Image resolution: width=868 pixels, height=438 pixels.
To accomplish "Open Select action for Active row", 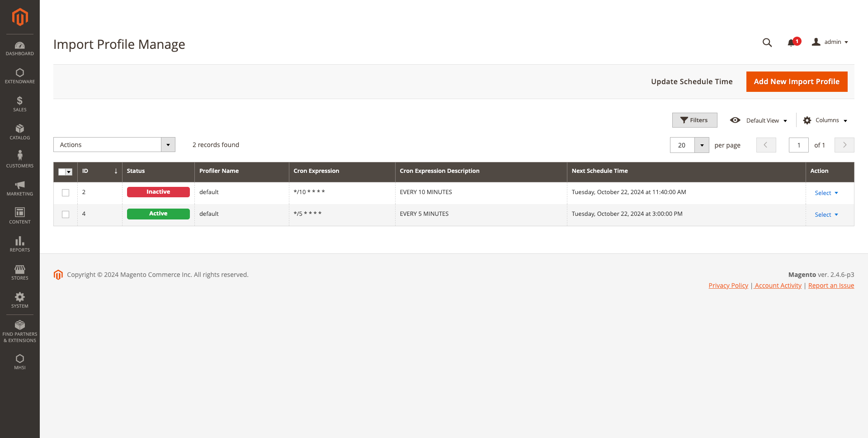I will (826, 214).
